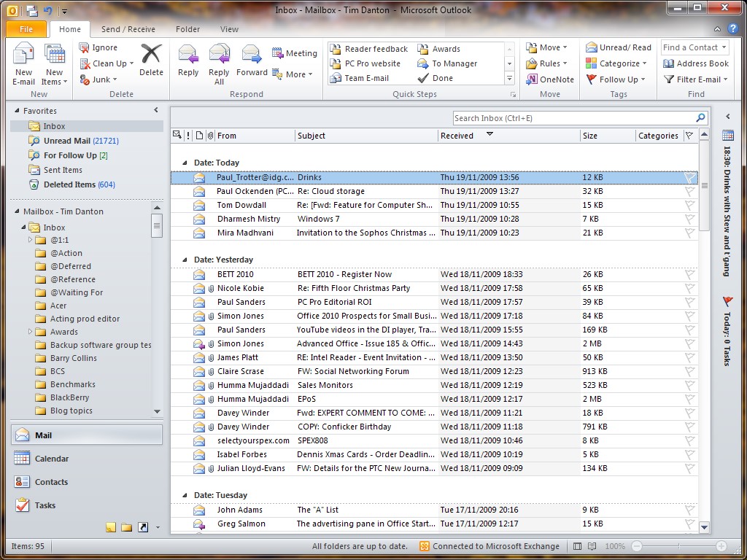Screen dimensions: 747x560
Task: Open the File tab
Action: pyautogui.click(x=26, y=29)
